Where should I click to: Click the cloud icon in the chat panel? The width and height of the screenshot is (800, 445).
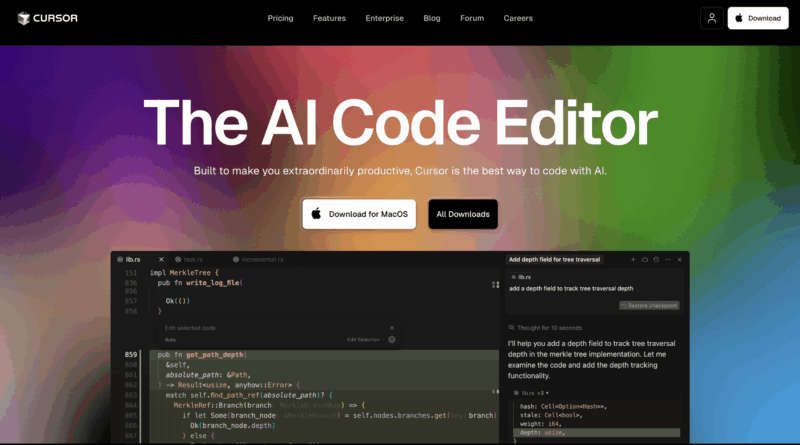645,260
